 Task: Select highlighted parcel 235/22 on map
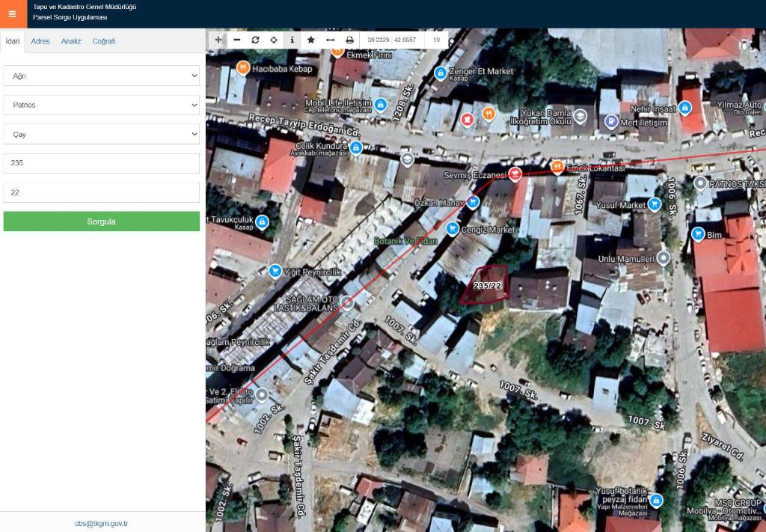(486, 286)
